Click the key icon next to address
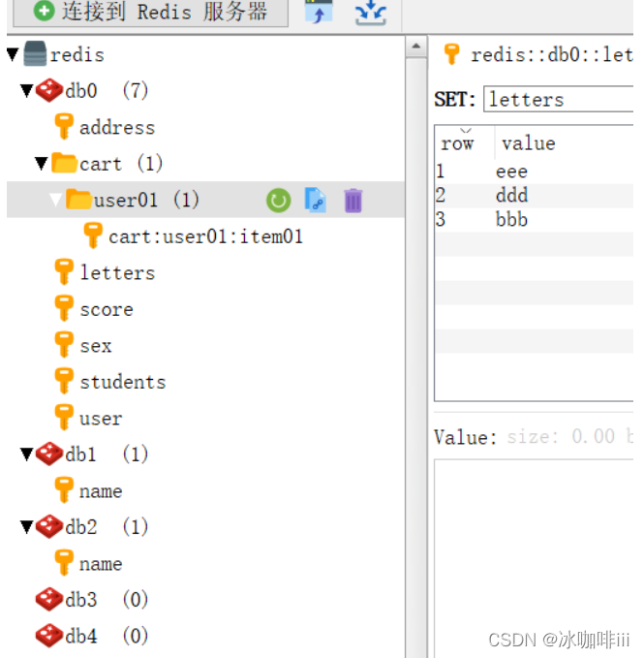The width and height of the screenshot is (644, 658). pos(64,126)
